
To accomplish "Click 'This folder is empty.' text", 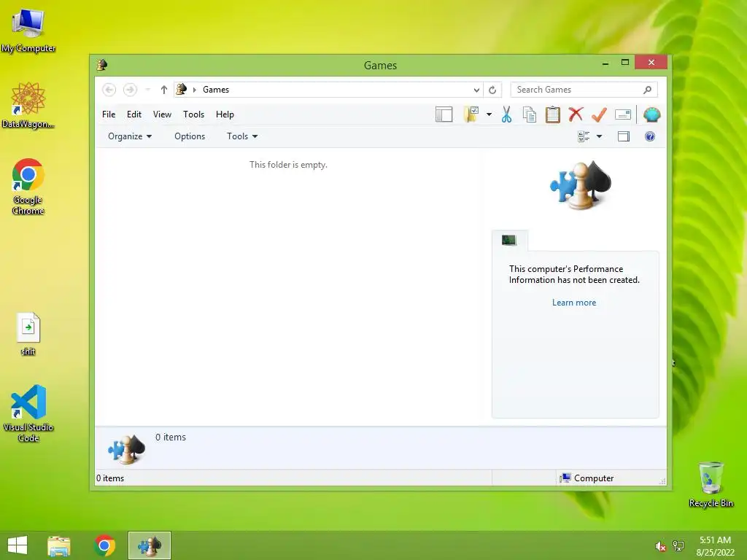I will 288,165.
